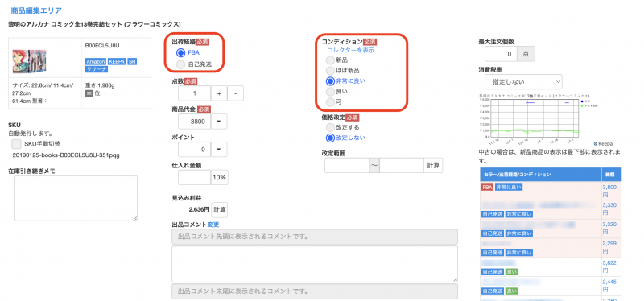Click 計算 next to expected profit
The height and width of the screenshot is (301, 644).
coord(219,209)
